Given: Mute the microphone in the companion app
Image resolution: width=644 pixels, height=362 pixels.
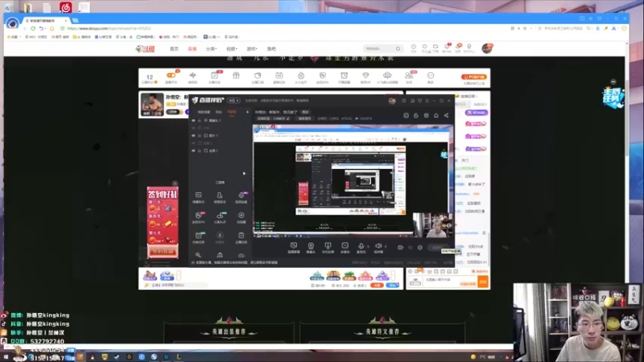Looking at the screenshot, I should [x=361, y=246].
